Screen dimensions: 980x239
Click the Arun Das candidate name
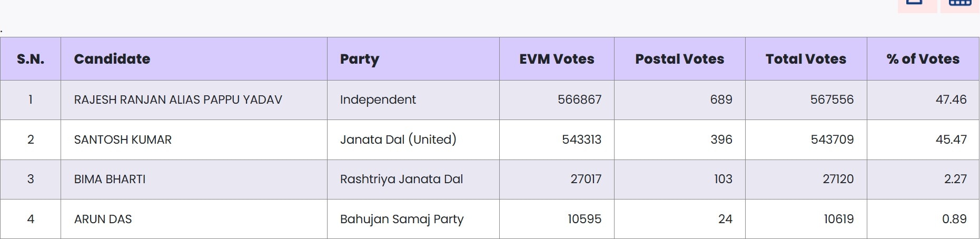coord(103,219)
